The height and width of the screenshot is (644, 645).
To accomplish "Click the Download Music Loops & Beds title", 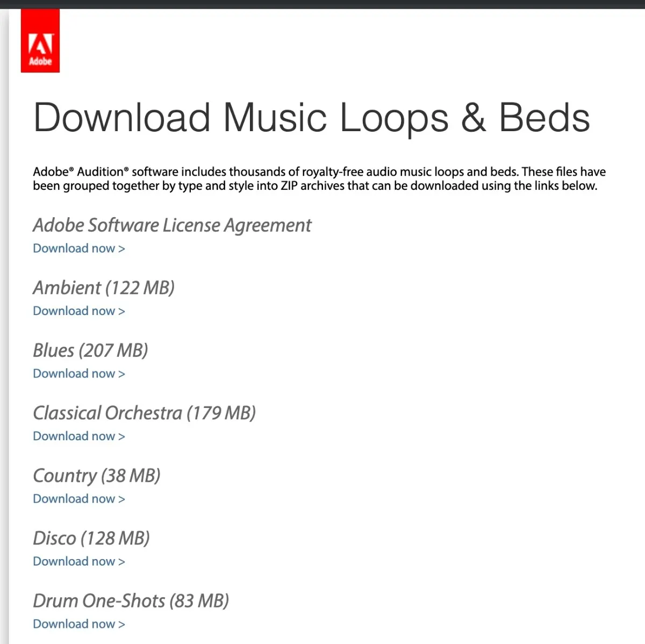I will (x=311, y=117).
